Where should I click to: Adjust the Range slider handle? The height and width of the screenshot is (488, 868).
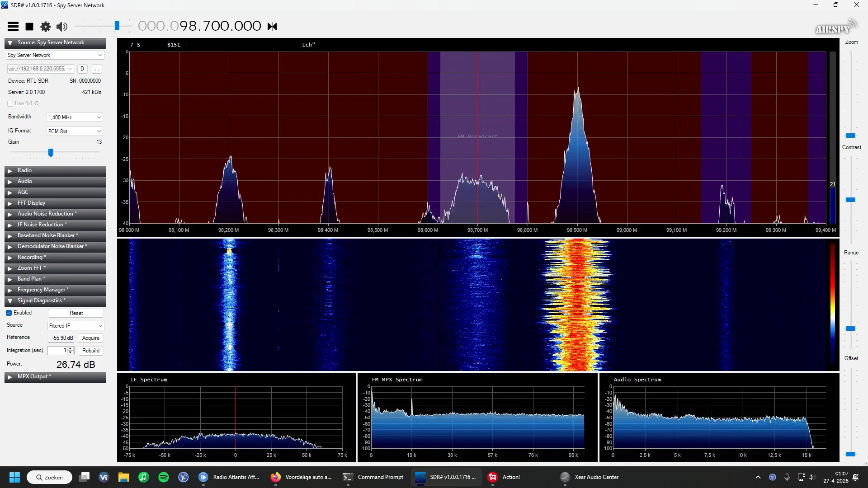click(850, 328)
